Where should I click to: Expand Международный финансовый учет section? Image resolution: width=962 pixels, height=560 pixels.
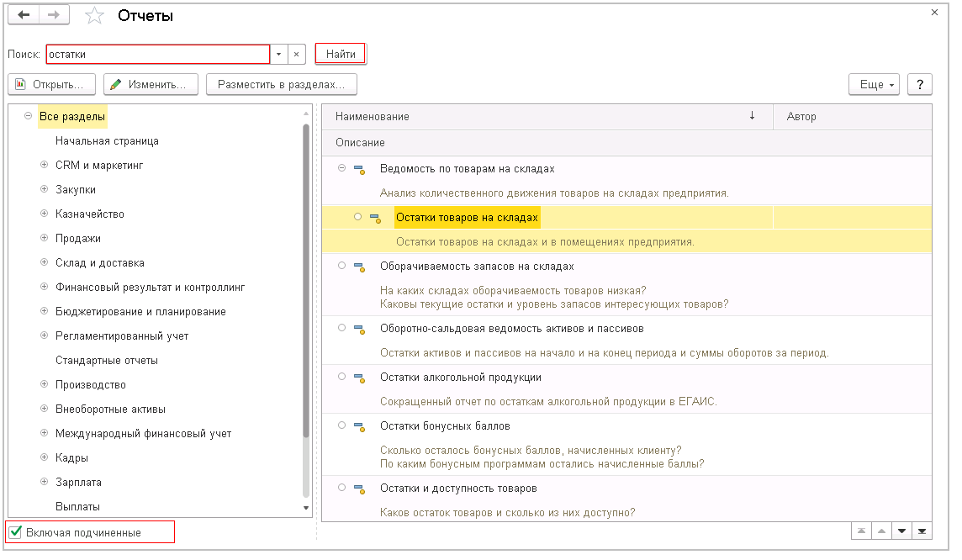(45, 433)
